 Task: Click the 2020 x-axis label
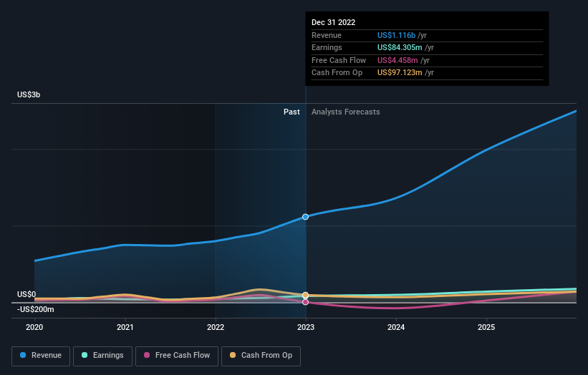coord(34,328)
